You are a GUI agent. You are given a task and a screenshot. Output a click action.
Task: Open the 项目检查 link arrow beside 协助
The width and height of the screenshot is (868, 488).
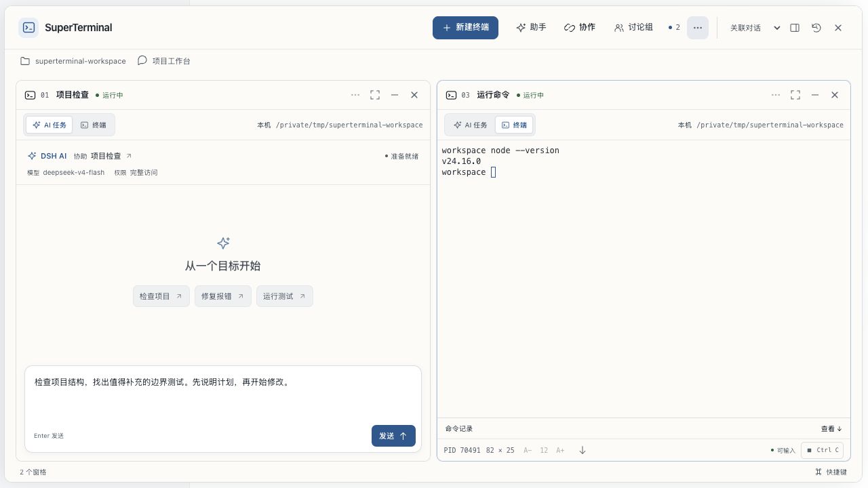point(129,156)
